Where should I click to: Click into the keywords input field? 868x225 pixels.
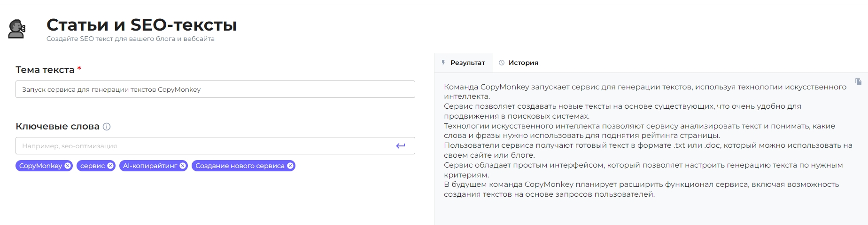202,146
